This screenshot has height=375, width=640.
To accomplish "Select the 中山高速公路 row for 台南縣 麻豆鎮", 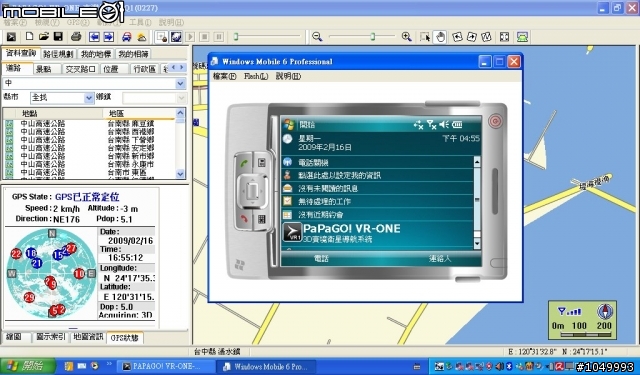I will point(90,123).
